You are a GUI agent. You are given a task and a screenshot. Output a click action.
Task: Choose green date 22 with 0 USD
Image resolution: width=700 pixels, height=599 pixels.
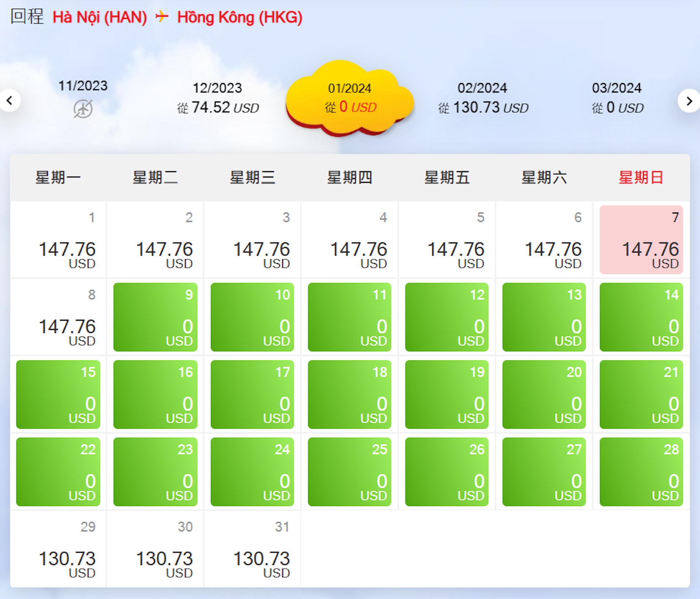click(x=58, y=472)
